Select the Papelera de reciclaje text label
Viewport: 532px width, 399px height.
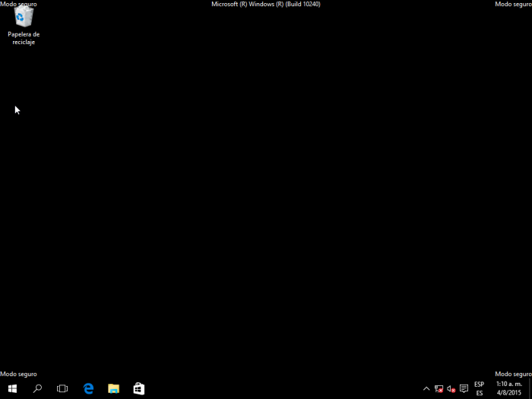coord(24,38)
